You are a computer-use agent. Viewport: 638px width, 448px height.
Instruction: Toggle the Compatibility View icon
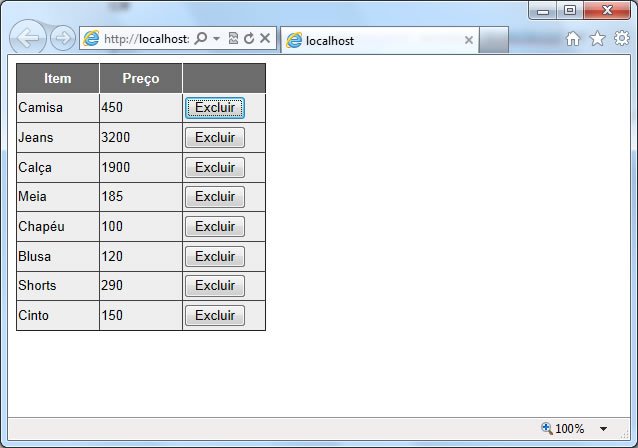pos(233,39)
